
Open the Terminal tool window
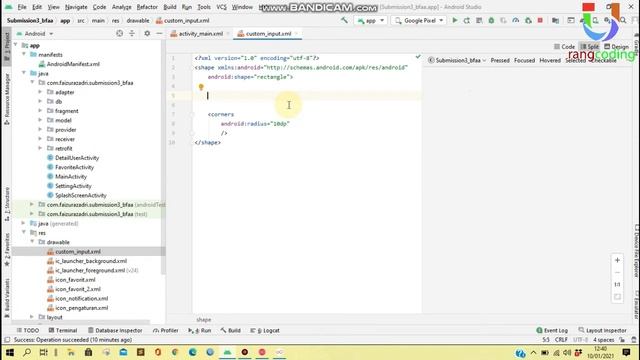coord(63,330)
